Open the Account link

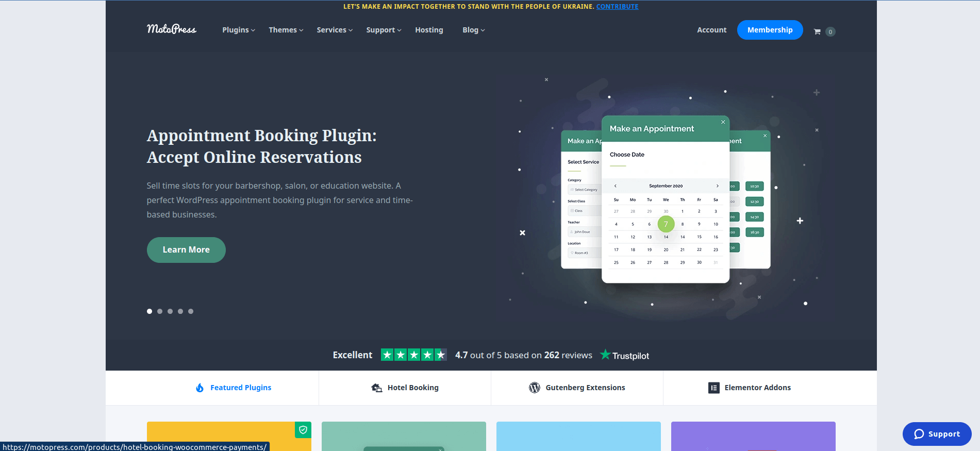[711, 30]
